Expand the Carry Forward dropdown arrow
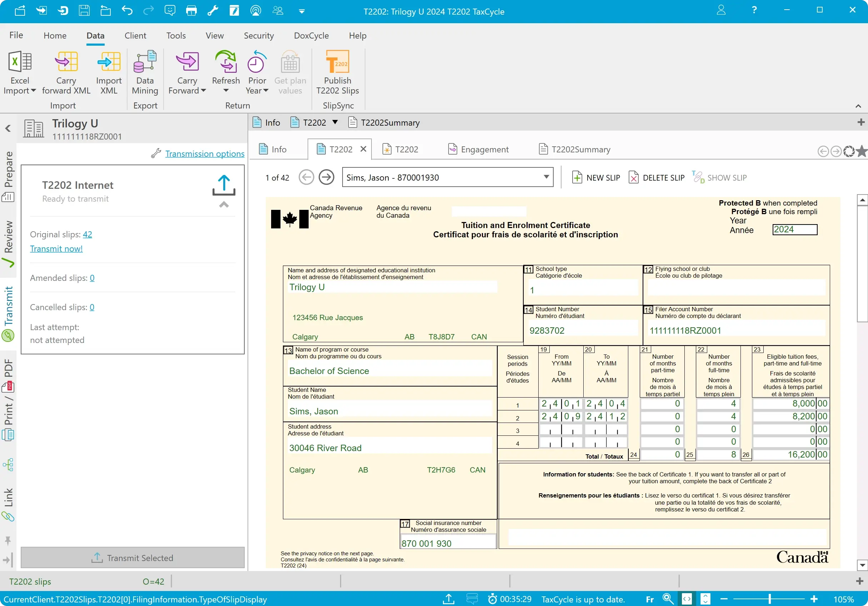 (203, 91)
